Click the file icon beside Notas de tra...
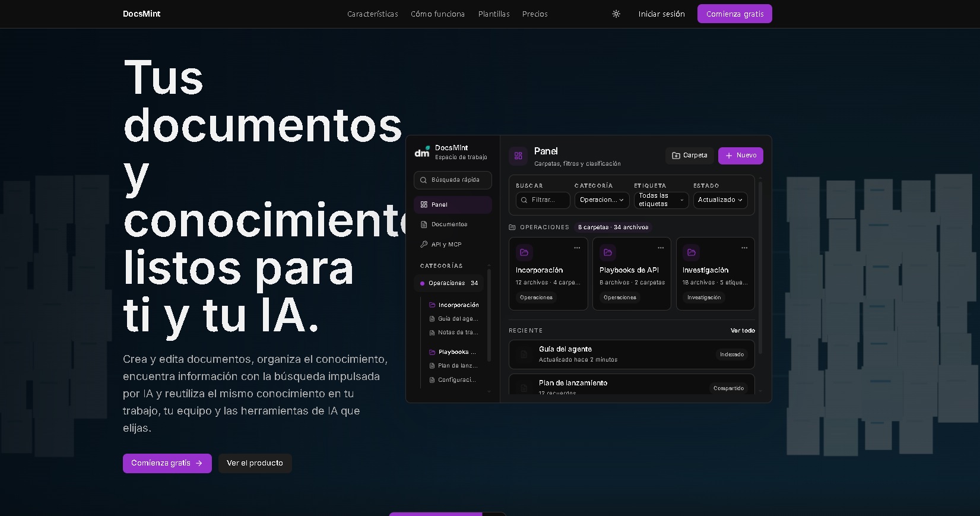The image size is (980, 516). pos(432,333)
